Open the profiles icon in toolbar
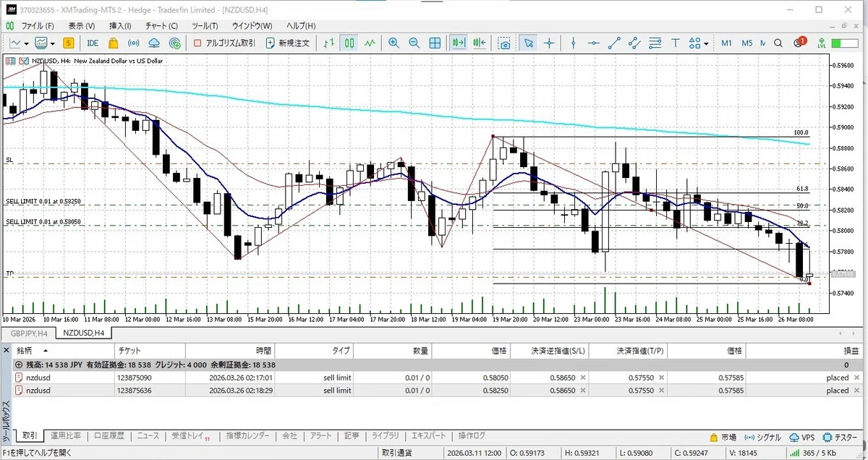 pos(41,43)
